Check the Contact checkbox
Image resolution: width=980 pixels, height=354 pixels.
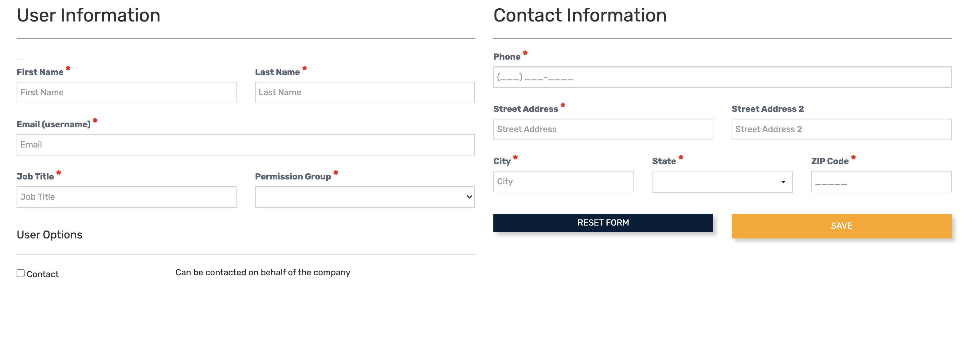(x=21, y=273)
